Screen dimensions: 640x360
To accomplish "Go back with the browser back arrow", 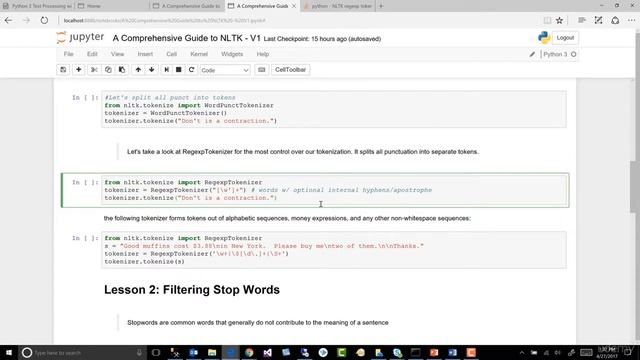I will click(9, 20).
